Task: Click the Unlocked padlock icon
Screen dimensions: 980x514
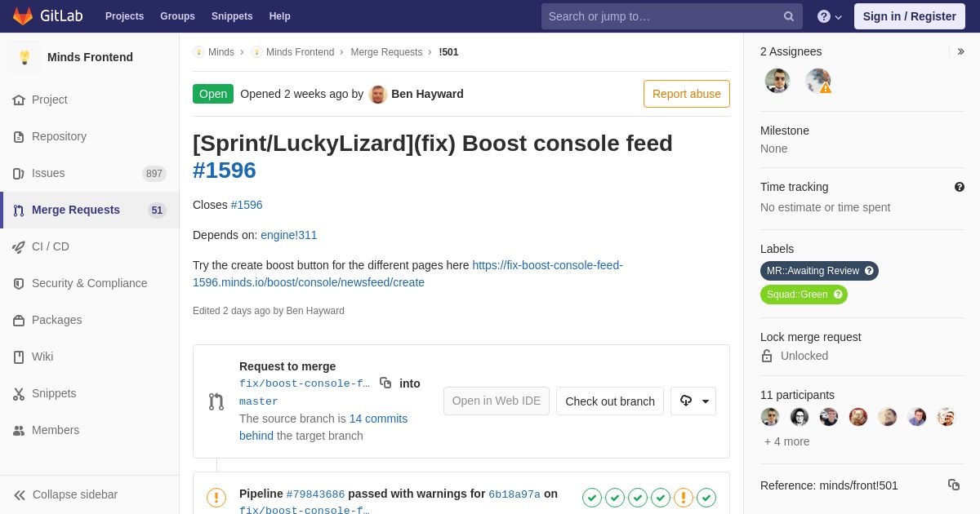Action: click(x=767, y=356)
